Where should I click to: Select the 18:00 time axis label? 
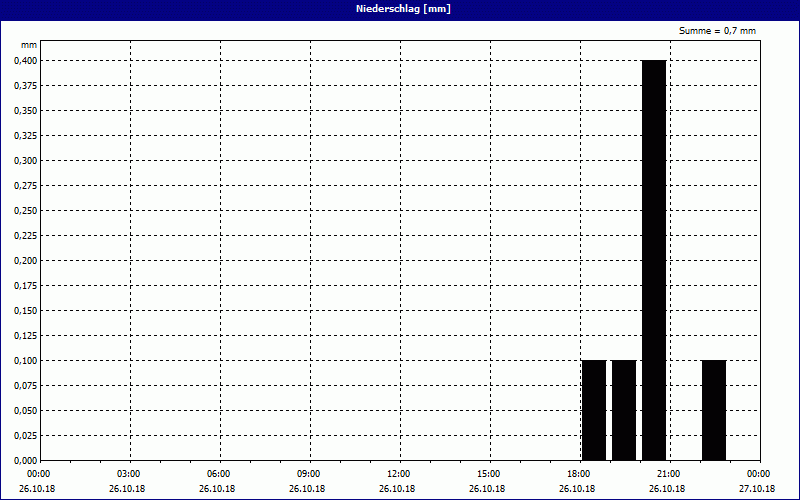(x=578, y=474)
